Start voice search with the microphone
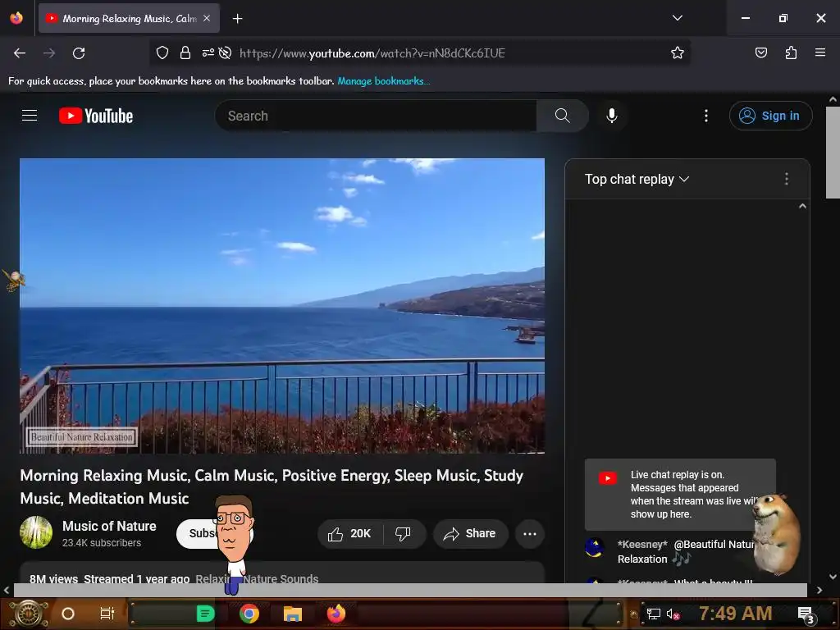The height and width of the screenshot is (630, 840). tap(612, 116)
